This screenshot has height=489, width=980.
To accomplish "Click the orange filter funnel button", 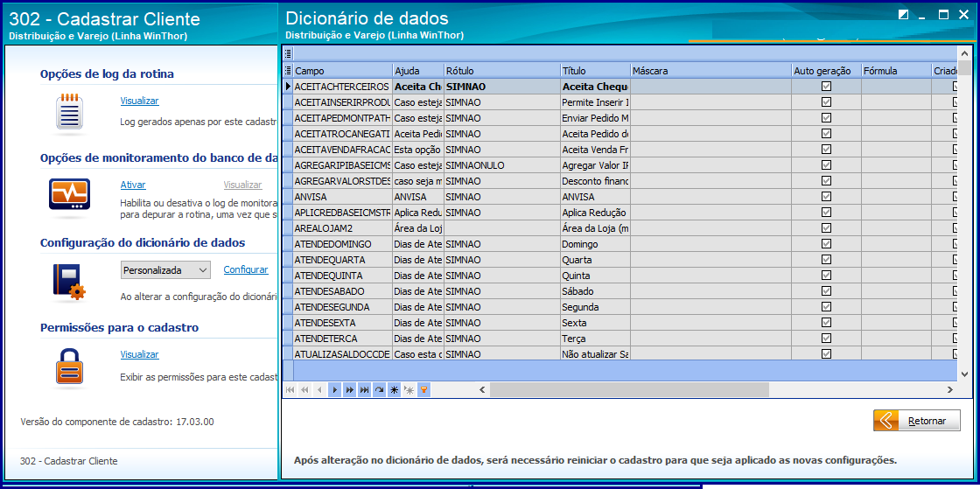I will [423, 389].
